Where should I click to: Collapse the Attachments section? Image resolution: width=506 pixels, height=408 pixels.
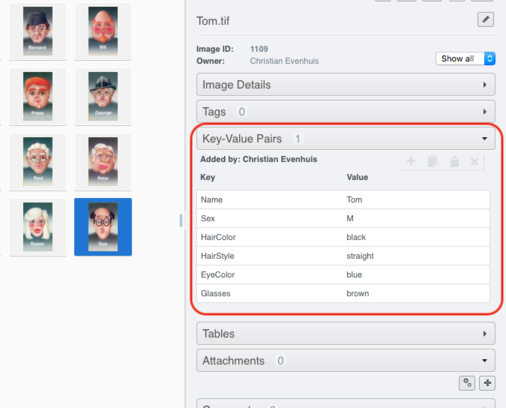(x=346, y=360)
